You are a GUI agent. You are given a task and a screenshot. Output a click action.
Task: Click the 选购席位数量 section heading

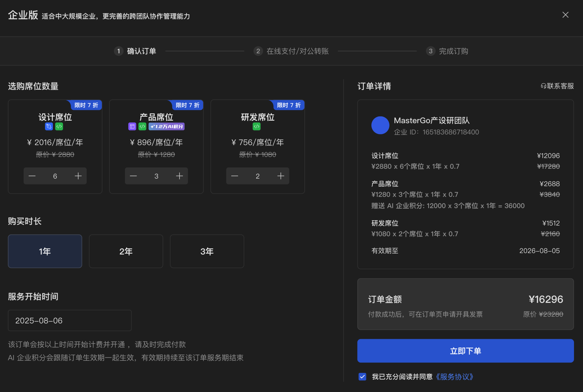click(x=33, y=86)
